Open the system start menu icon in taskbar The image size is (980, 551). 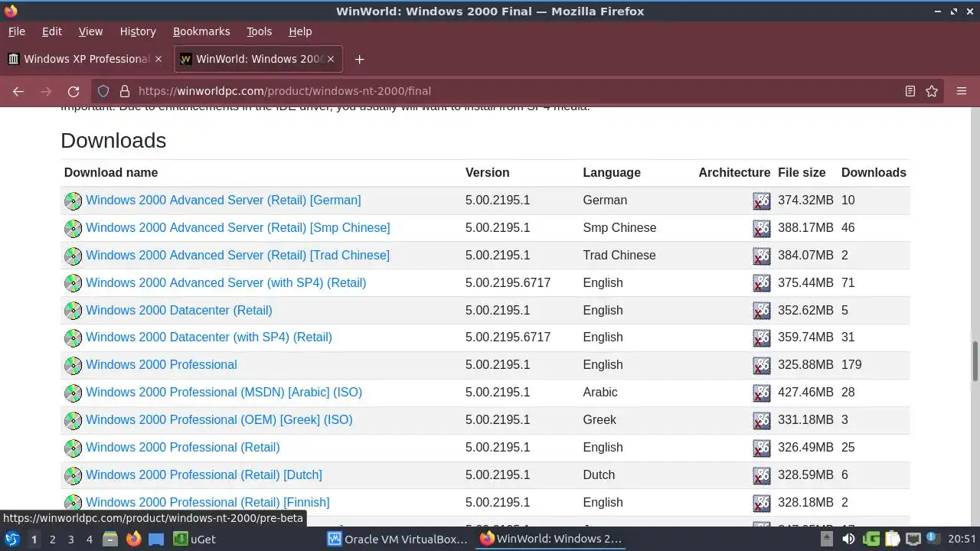point(12,539)
